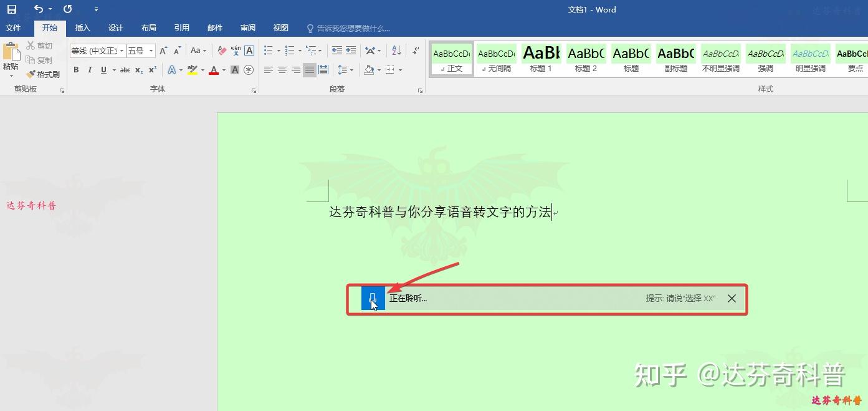Screen dimensions: 868x411
Task: Open Customize Quick Access Toolbar dropdown
Action: click(x=96, y=9)
